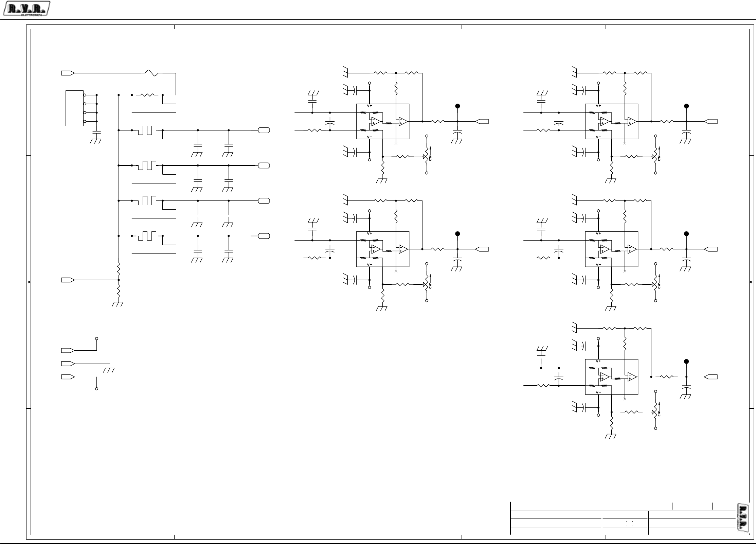Select the bottom port of the lower-left three-port group
The height and width of the screenshot is (544, 756).
point(68,377)
